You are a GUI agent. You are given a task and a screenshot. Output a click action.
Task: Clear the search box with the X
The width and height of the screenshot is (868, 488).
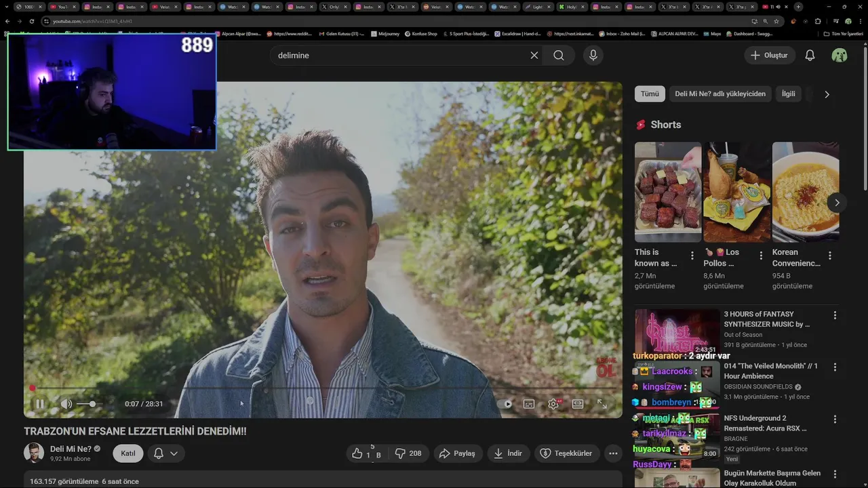coord(534,56)
